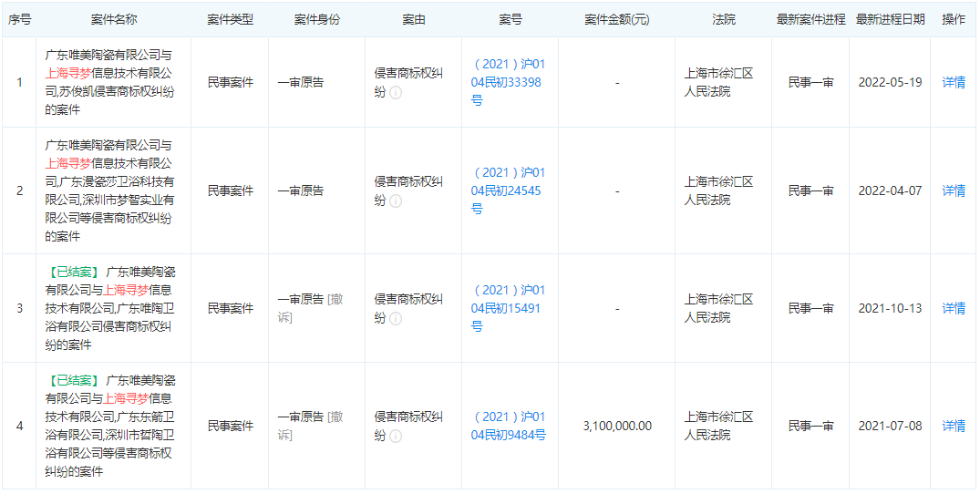Screen dimensions: 980x494
Task: Click 民事案件 type cell in row 2
Action: tap(230, 190)
